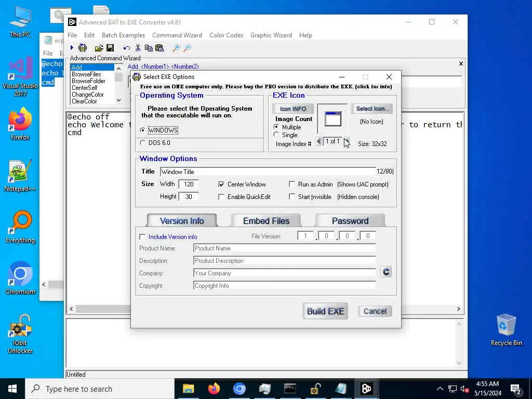Image resolution: width=532 pixels, height=399 pixels.
Task: Click the Icon INFO button
Action: (x=293, y=109)
